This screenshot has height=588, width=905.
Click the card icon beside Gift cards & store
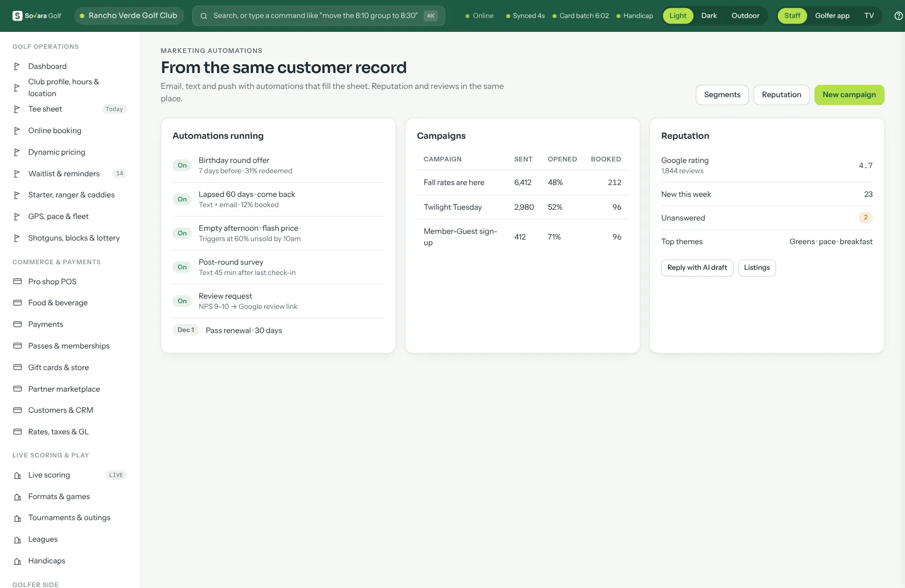pos(17,367)
